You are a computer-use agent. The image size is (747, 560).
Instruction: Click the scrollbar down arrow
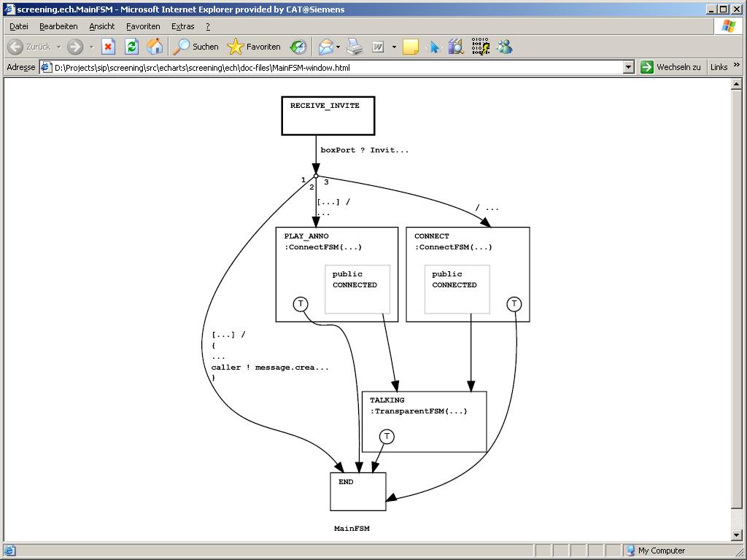[x=736, y=535]
